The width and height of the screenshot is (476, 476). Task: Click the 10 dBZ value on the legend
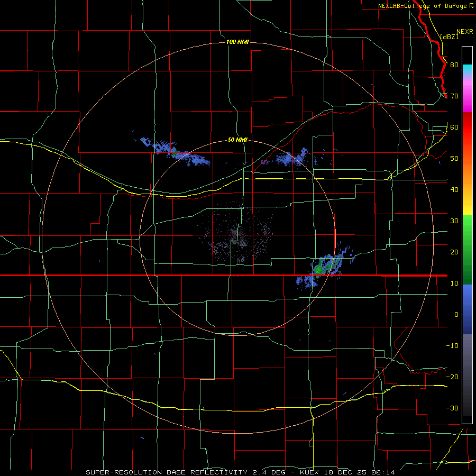pyautogui.click(x=454, y=283)
